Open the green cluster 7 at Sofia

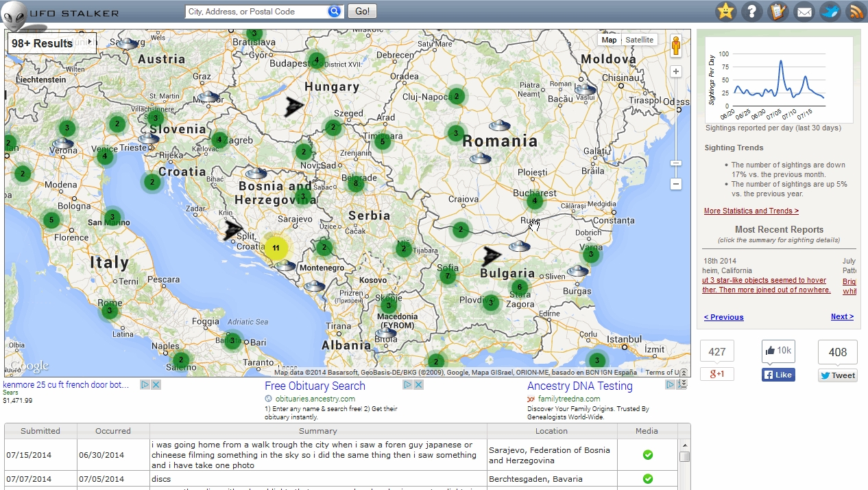pos(448,276)
